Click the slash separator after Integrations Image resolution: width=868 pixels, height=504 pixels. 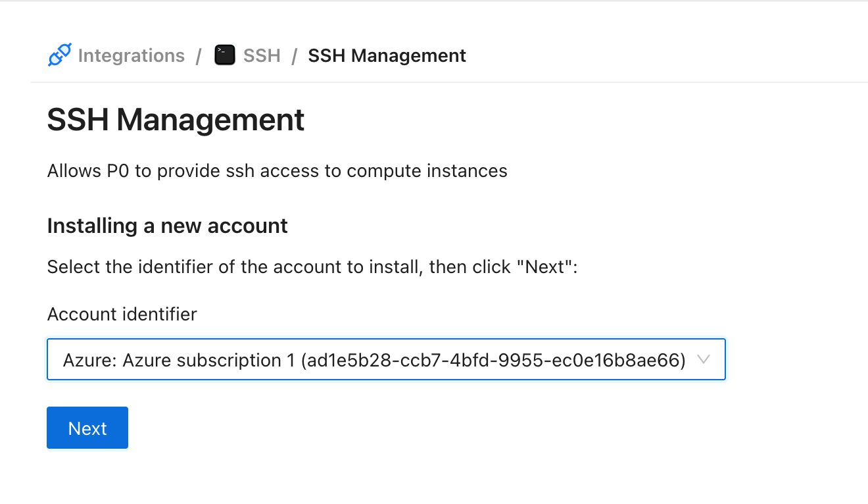click(x=199, y=56)
